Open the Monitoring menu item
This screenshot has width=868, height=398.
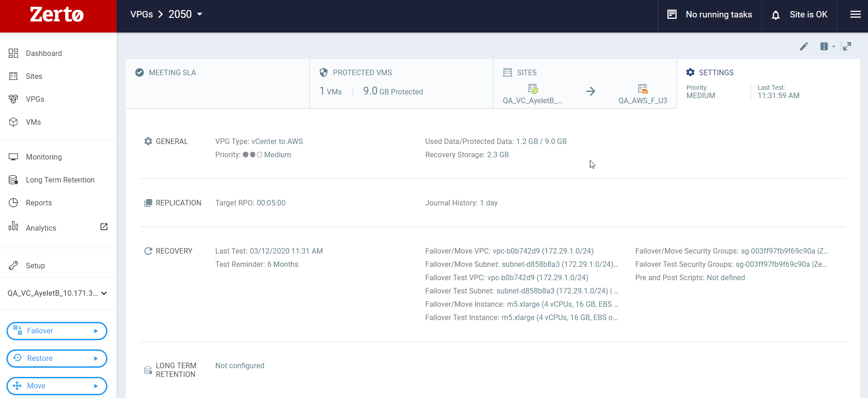pos(44,157)
